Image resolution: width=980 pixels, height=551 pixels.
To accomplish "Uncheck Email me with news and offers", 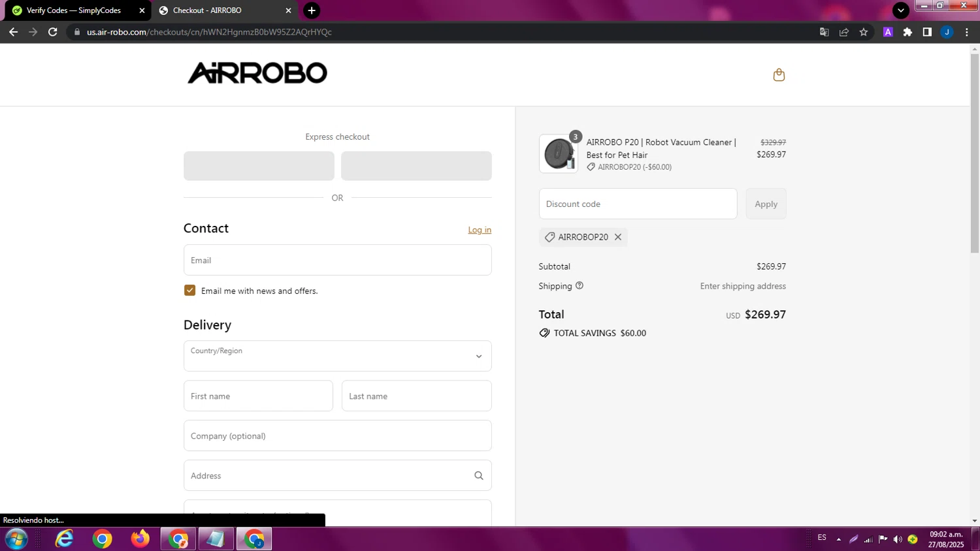I will click(x=189, y=291).
